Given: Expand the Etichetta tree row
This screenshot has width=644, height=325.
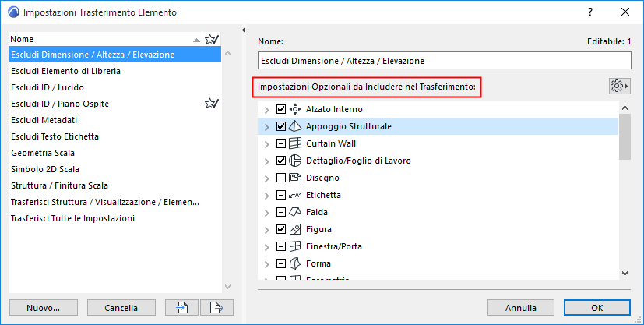Looking at the screenshot, I should tap(267, 195).
